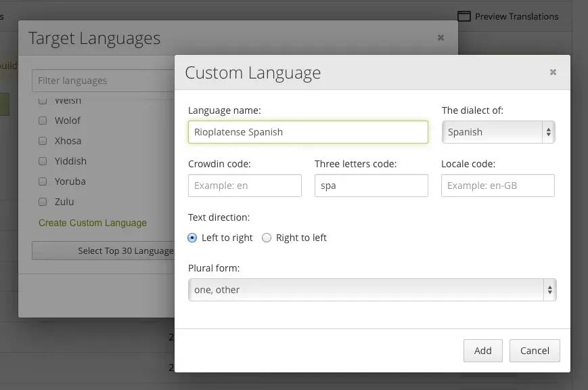This screenshot has width=588, height=390.
Task: Check the Xhosa language checkbox
Action: (42, 140)
